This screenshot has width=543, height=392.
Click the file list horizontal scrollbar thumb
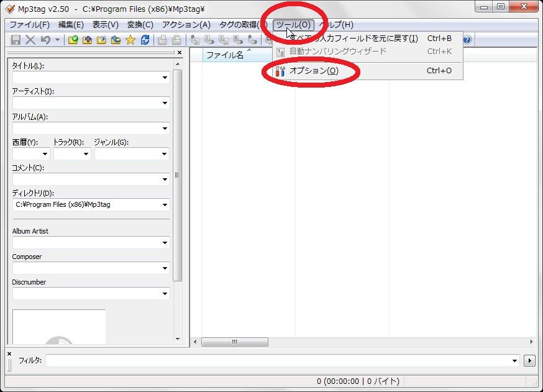pos(234,342)
